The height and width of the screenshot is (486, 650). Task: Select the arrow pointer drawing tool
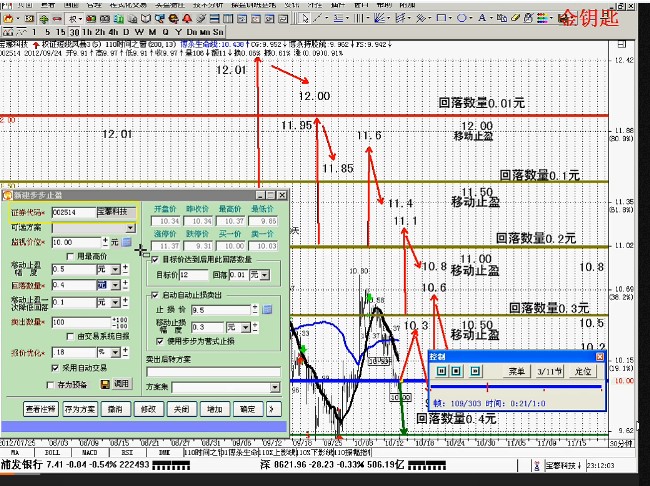pos(305,18)
